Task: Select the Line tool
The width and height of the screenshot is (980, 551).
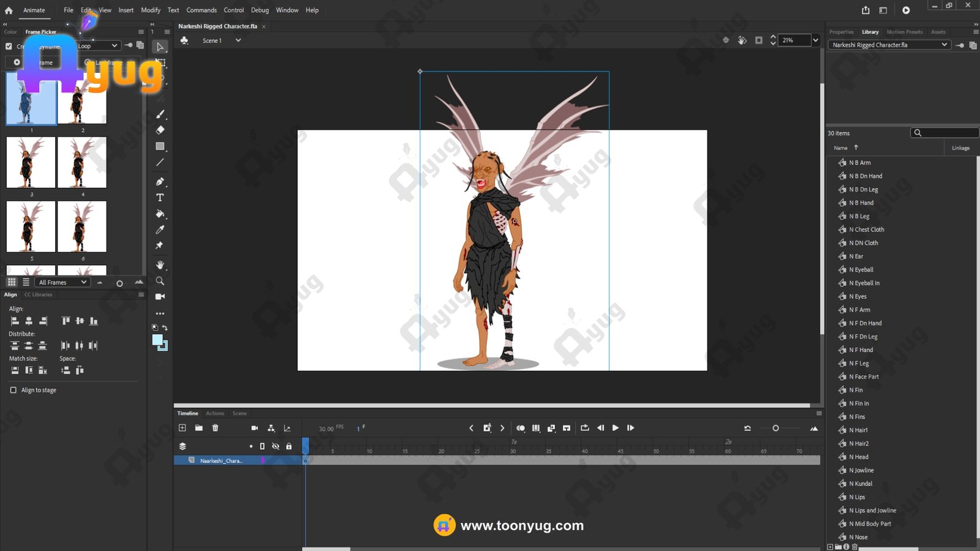Action: 160,162
